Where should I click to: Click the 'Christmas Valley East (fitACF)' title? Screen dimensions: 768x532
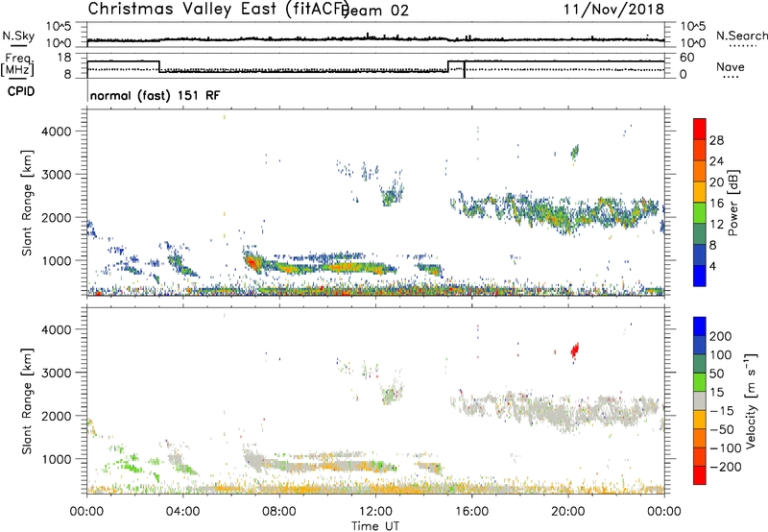(219, 9)
